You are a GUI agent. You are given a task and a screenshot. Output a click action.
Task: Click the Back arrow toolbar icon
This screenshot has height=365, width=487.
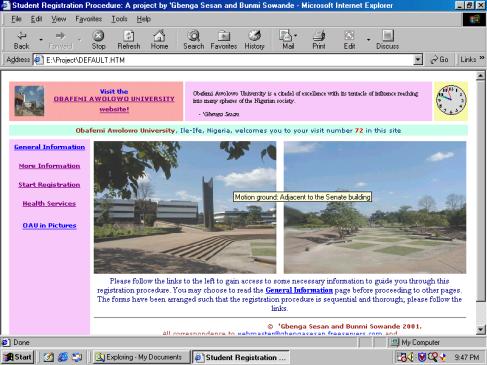pos(22,36)
